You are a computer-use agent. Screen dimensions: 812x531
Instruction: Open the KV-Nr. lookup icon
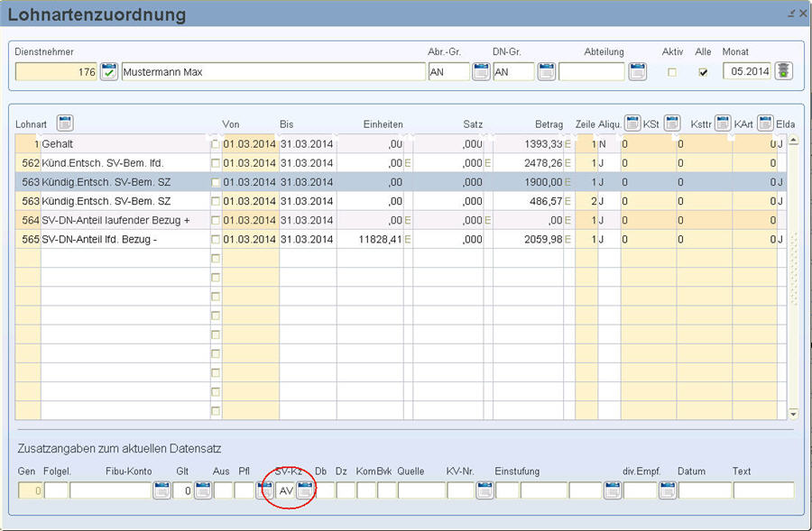point(484,490)
